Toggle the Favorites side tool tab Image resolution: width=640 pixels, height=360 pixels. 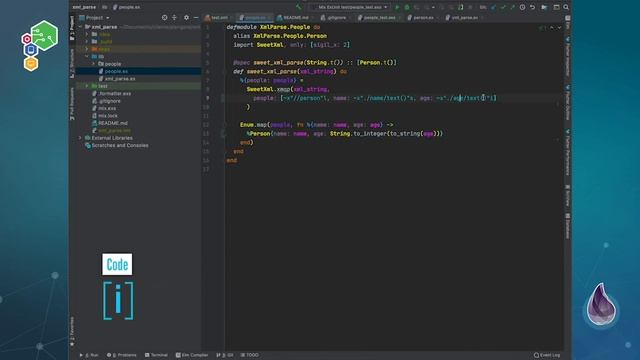[x=72, y=331]
